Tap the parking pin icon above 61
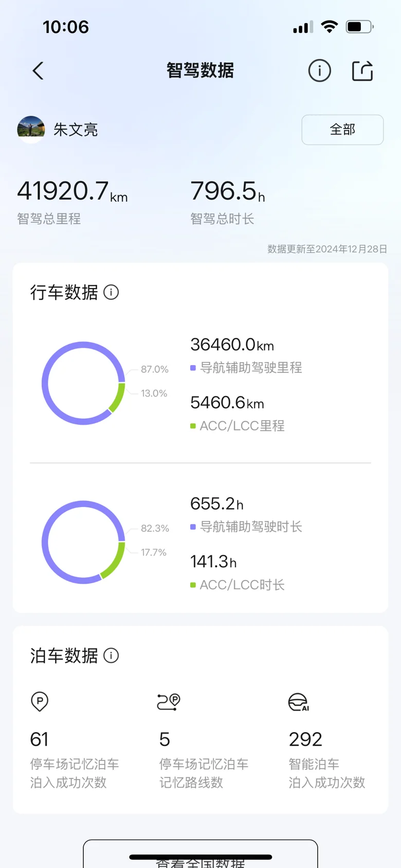 pyautogui.click(x=40, y=701)
